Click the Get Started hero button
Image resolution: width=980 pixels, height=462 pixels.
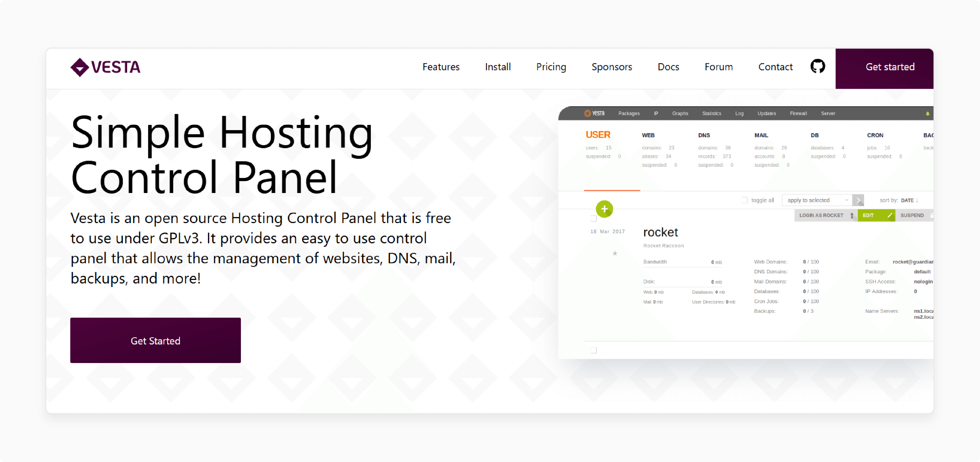(155, 340)
